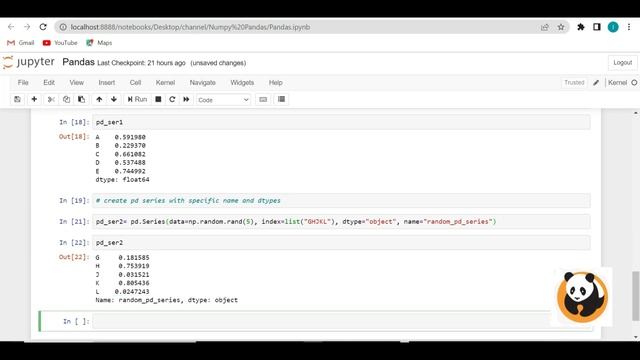Insert a cell below with plus icon
The height and width of the screenshot is (360, 640).
click(x=34, y=99)
